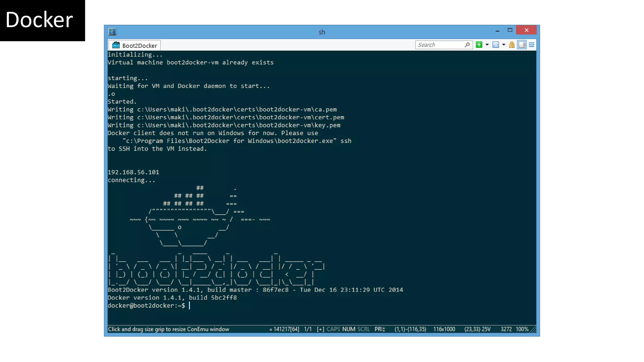Click the 'docker@boot2docker:~$' prompt line
This screenshot has width=644, height=362.
(x=147, y=305)
